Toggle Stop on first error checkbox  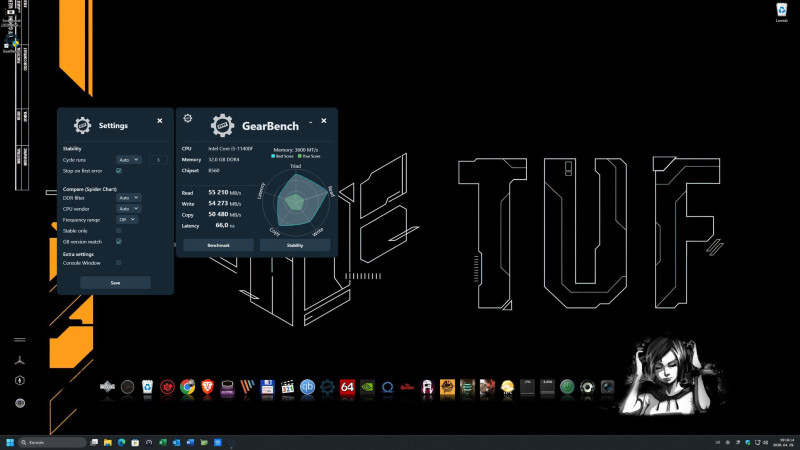point(119,171)
